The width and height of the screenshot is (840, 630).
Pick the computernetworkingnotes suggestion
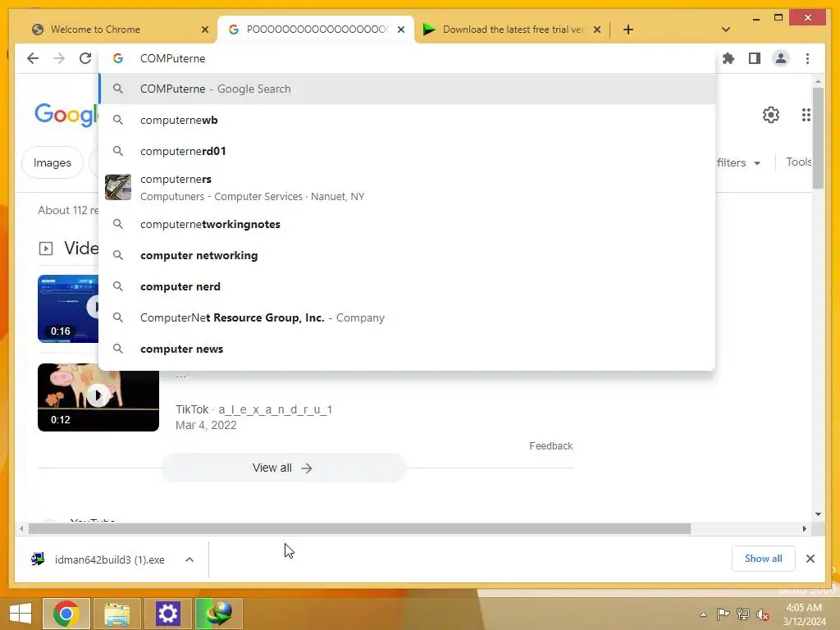pyautogui.click(x=407, y=224)
